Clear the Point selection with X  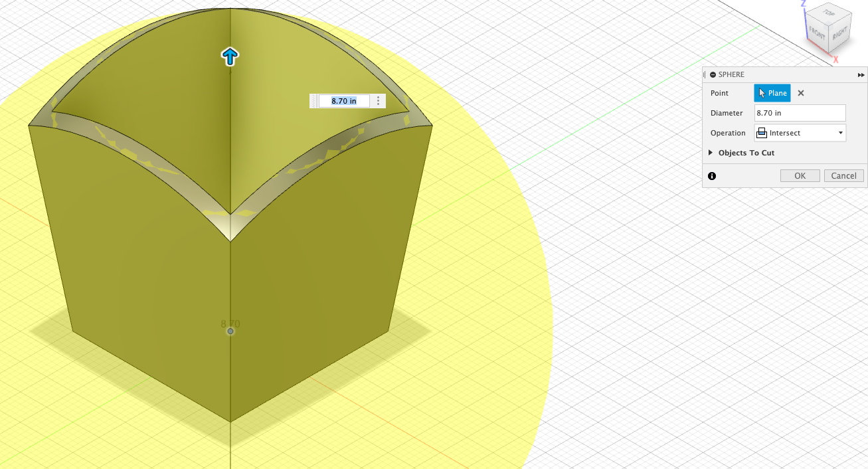point(801,93)
